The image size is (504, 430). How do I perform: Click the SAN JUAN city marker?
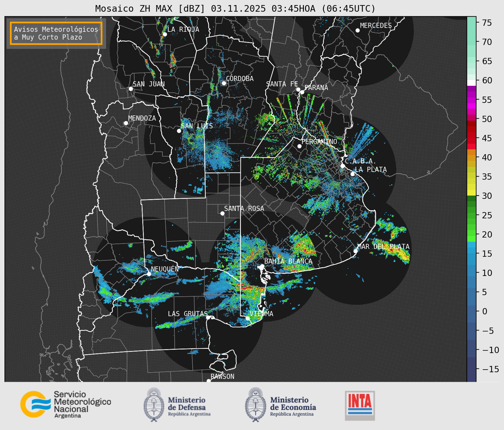131,89
